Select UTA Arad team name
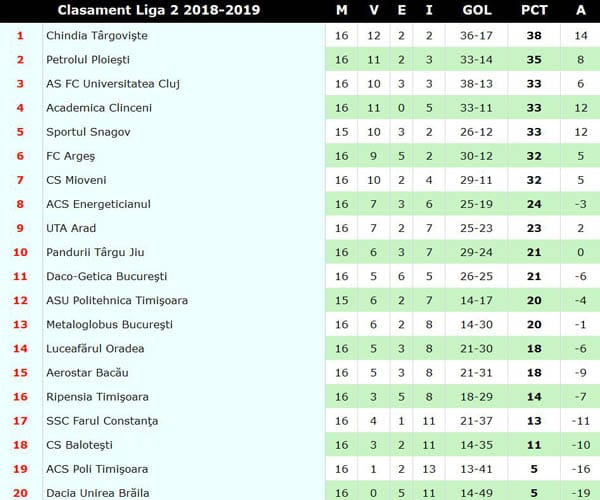 (71, 228)
